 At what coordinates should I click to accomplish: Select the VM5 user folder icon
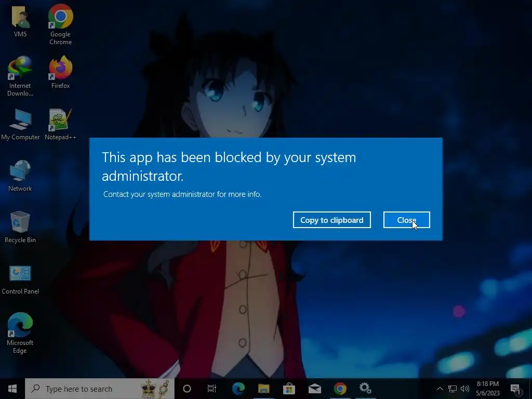[x=20, y=21]
